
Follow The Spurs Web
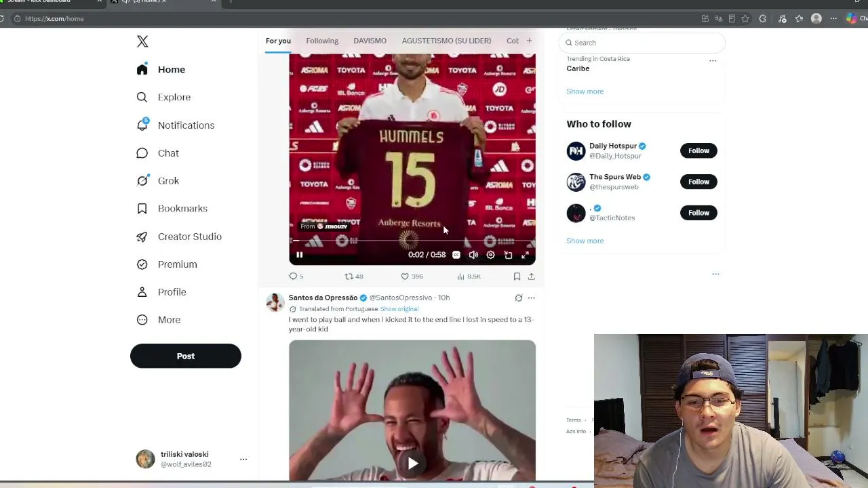click(698, 182)
